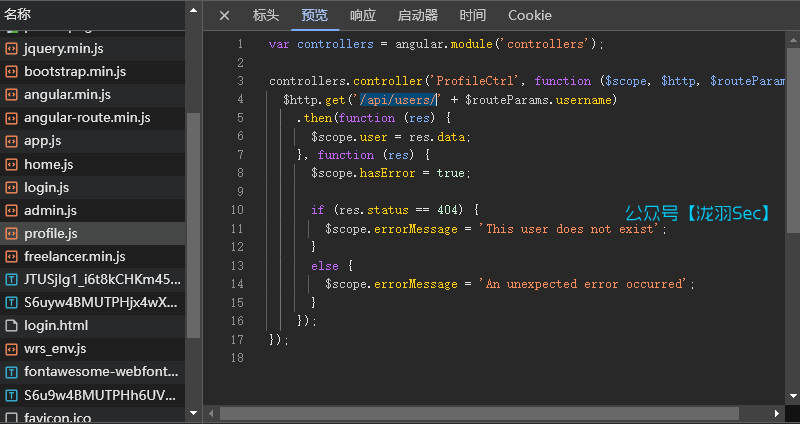Switch to the 标头 tab
The image size is (800, 424).
266,15
